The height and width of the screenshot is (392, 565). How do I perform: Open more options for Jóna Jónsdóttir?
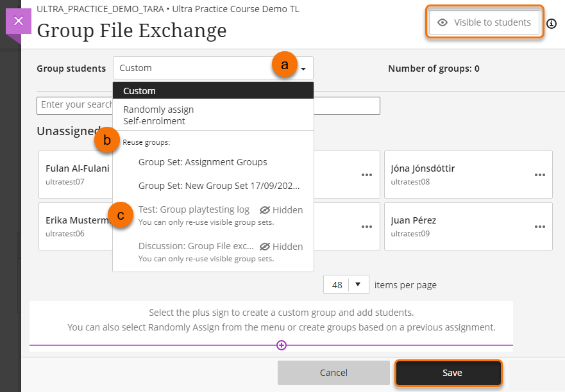click(541, 174)
